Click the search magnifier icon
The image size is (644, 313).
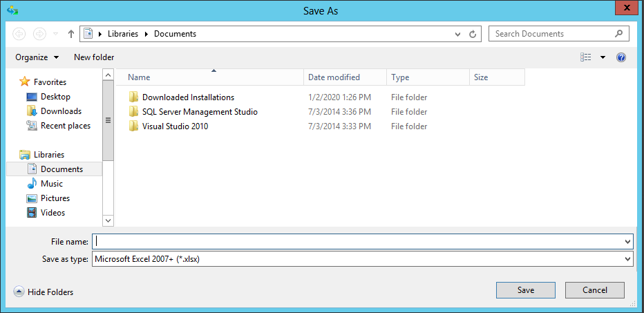tap(618, 33)
